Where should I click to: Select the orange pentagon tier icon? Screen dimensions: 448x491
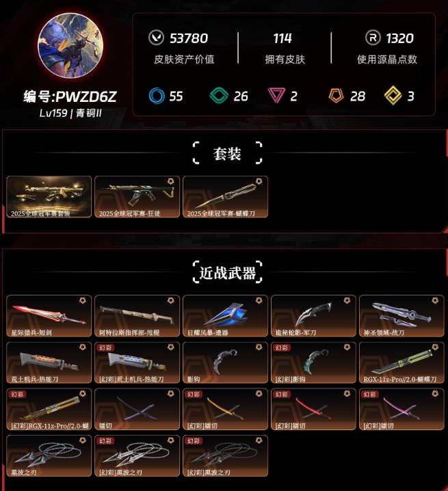click(x=336, y=96)
